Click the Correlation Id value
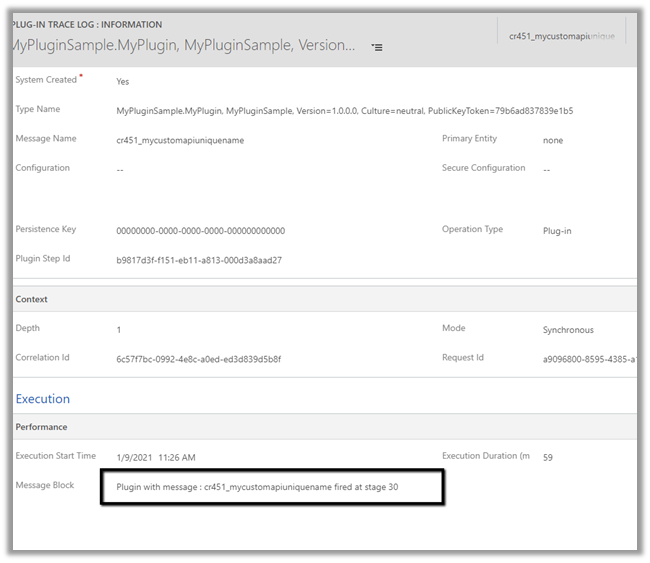 (x=199, y=359)
